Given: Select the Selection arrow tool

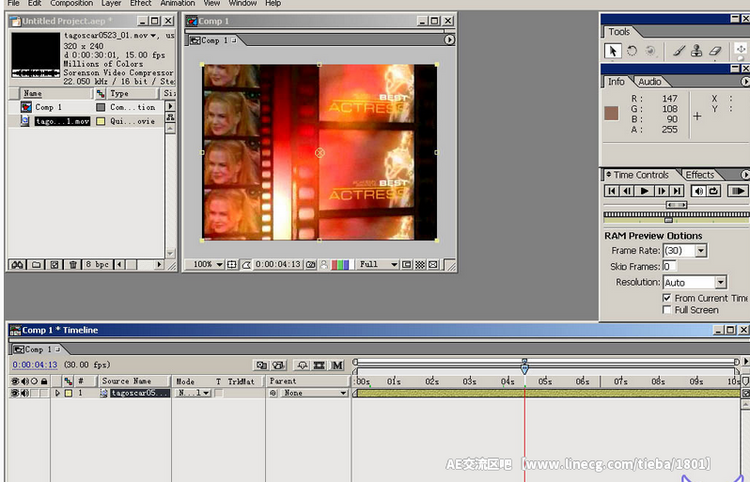Looking at the screenshot, I should point(613,51).
